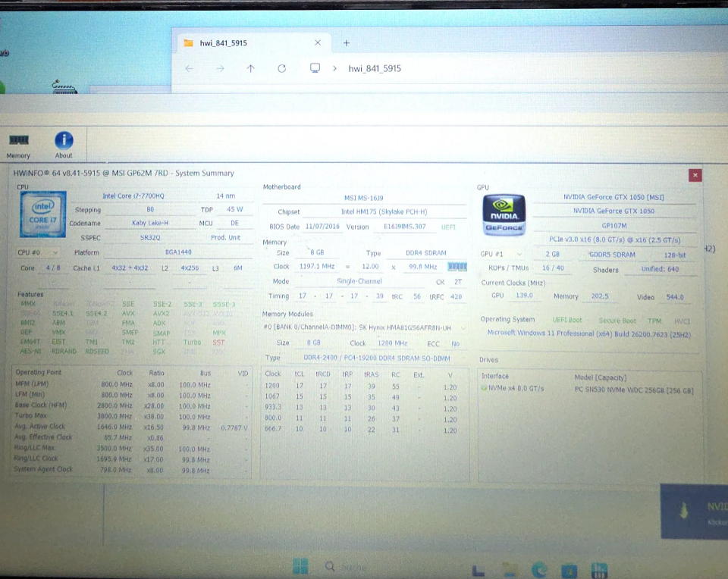Click the Intel Core i7 logo

point(42,214)
